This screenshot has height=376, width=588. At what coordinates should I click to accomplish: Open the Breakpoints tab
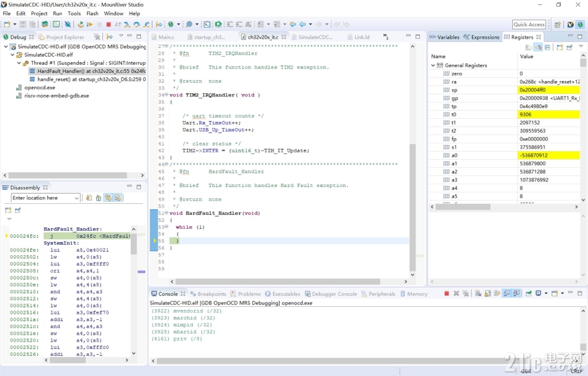coord(208,294)
